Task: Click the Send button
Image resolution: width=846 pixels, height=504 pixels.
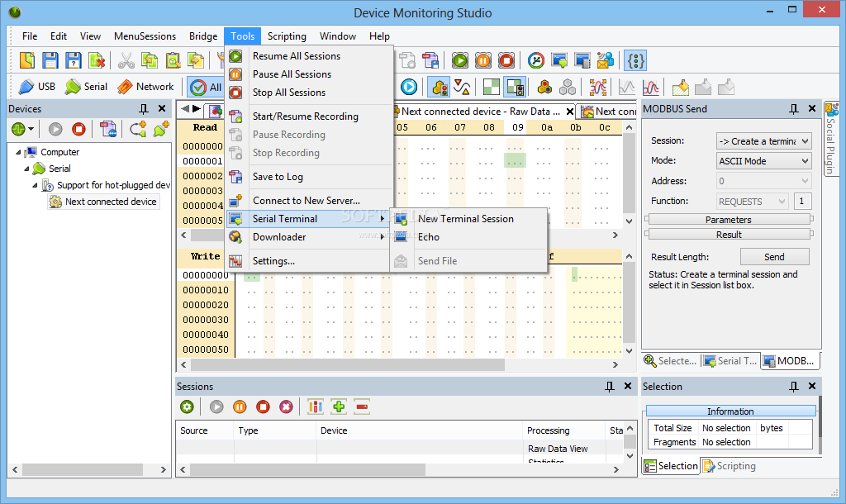Action: pos(774,257)
